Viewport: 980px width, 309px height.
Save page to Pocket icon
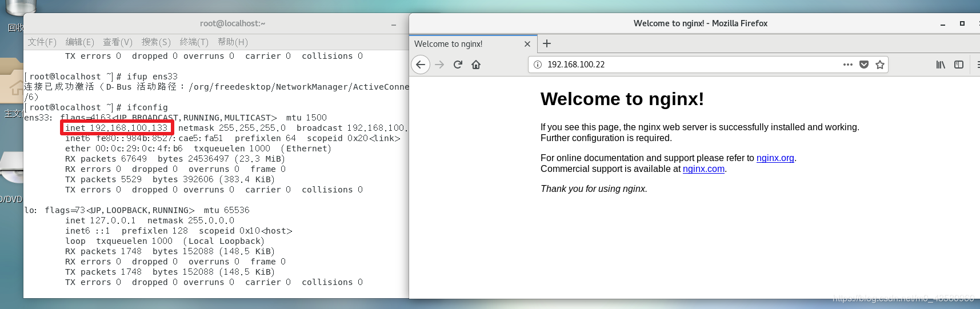coord(864,65)
